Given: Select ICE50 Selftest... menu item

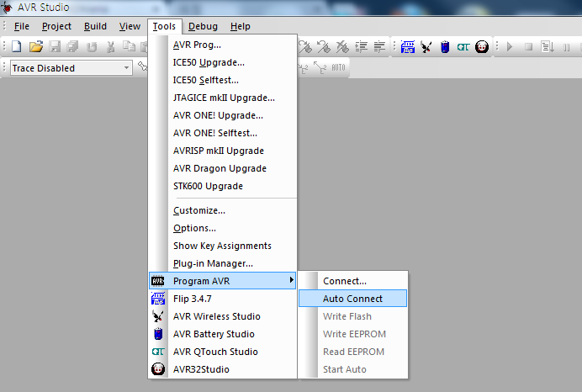Looking at the screenshot, I should [x=222, y=80].
